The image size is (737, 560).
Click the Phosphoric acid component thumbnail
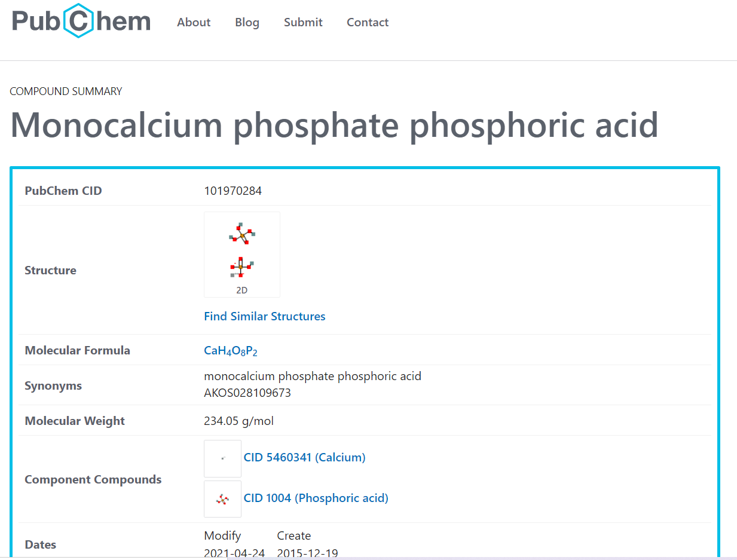tap(223, 498)
